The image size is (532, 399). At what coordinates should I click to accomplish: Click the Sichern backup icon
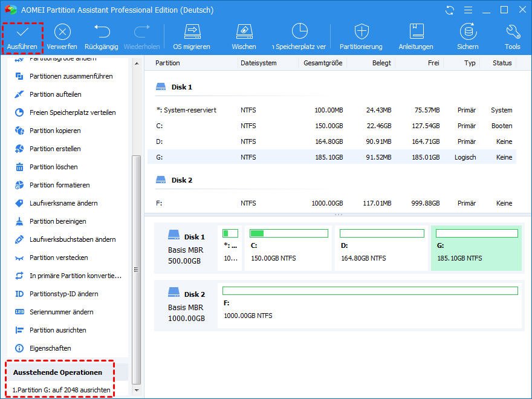coord(468,31)
